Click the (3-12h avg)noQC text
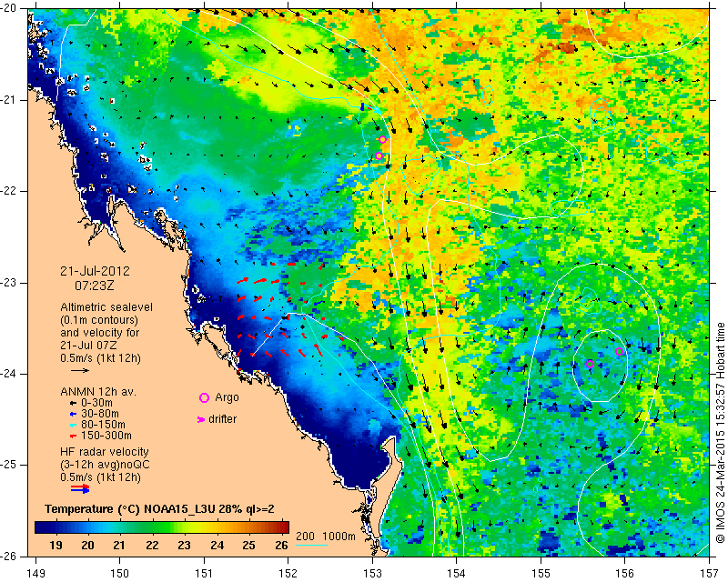The width and height of the screenshot is (728, 582). click(x=105, y=465)
